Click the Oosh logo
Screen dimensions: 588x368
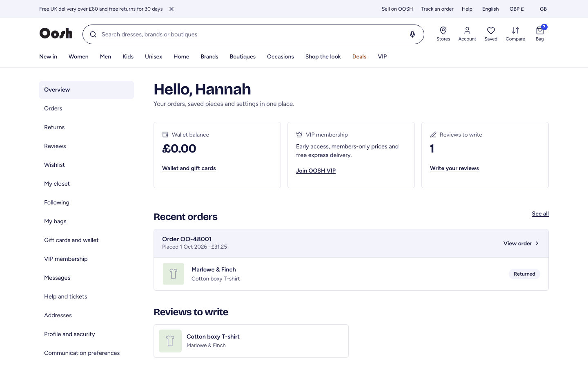pyautogui.click(x=56, y=33)
